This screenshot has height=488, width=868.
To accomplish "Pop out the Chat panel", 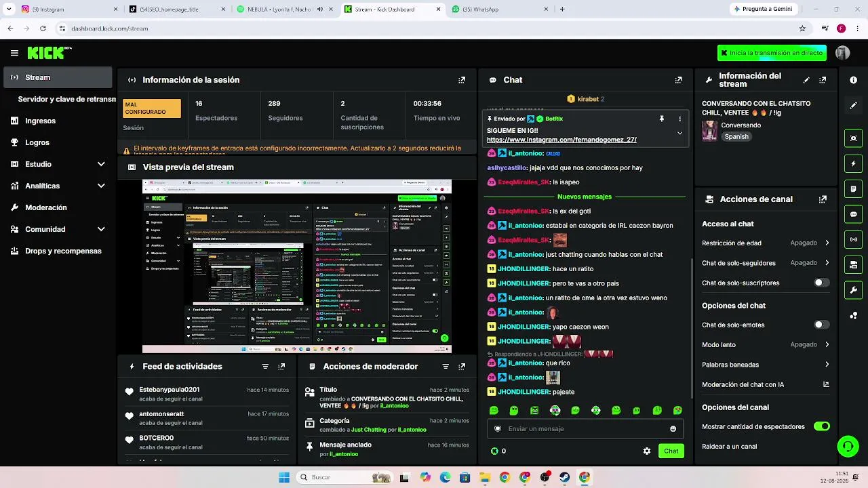I will pyautogui.click(x=678, y=80).
